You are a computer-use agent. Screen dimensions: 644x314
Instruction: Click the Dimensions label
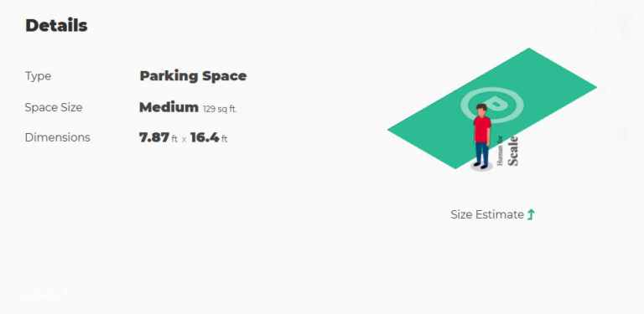click(x=58, y=137)
